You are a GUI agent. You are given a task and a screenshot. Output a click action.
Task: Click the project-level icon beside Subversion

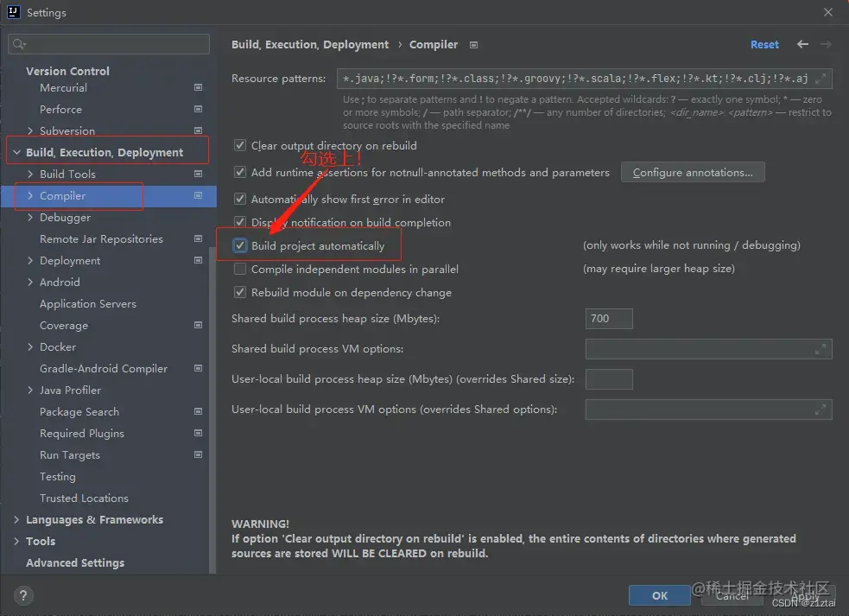click(198, 130)
